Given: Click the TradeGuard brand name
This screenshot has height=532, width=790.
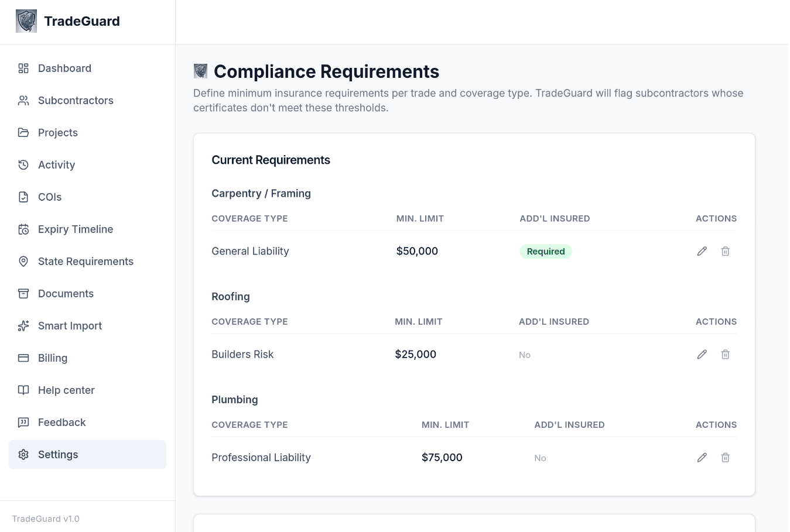Looking at the screenshot, I should coord(82,21).
